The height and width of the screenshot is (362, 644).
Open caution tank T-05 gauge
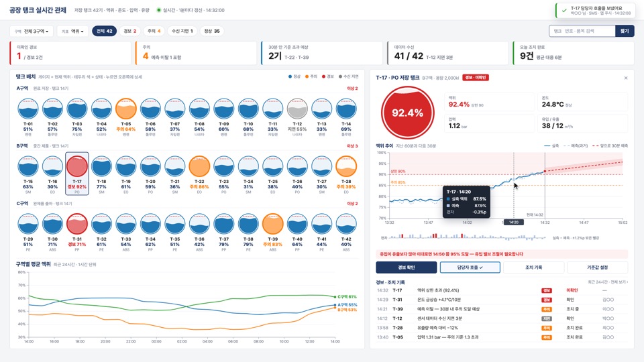pyautogui.click(x=125, y=109)
